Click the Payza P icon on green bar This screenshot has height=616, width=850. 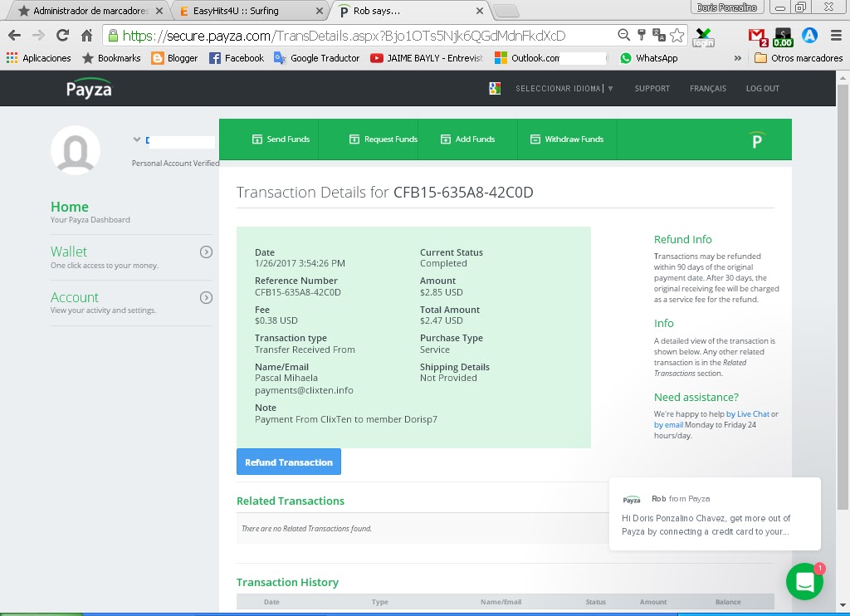coord(757,140)
